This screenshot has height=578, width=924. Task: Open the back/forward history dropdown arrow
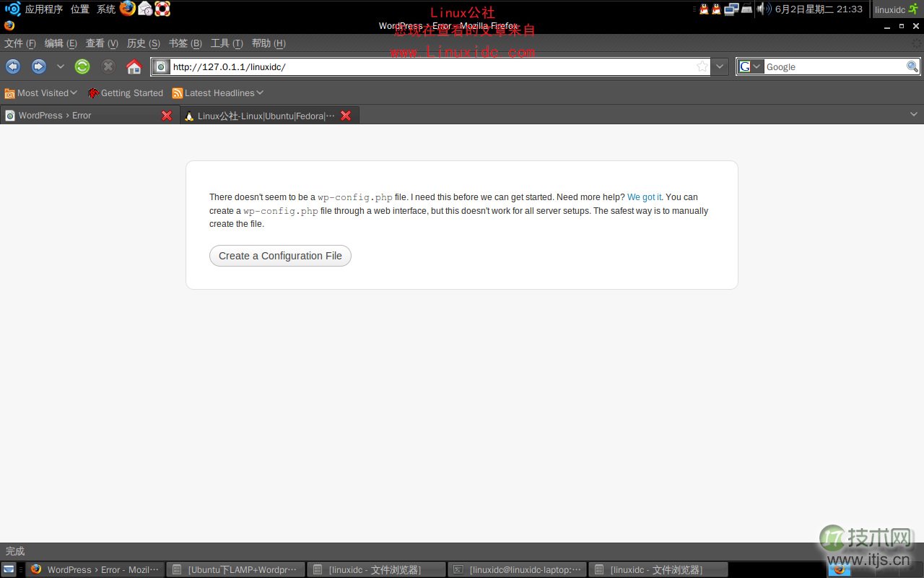tap(60, 66)
